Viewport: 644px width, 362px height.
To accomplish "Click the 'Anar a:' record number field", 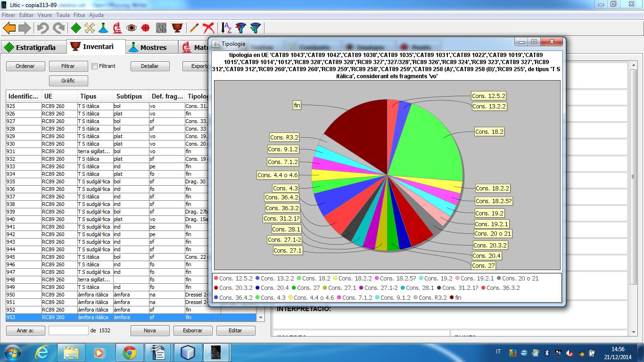I will 68,330.
